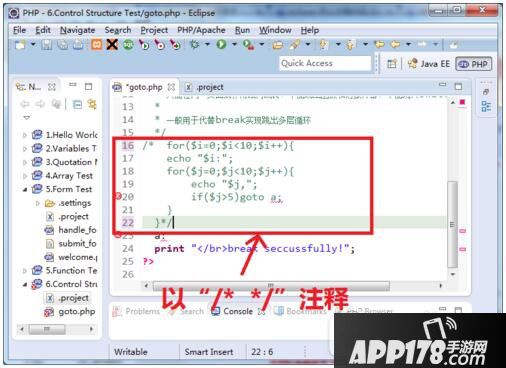Click the Next Annotation toolbar icon
Screen dimensions: 506x368
click(323, 44)
